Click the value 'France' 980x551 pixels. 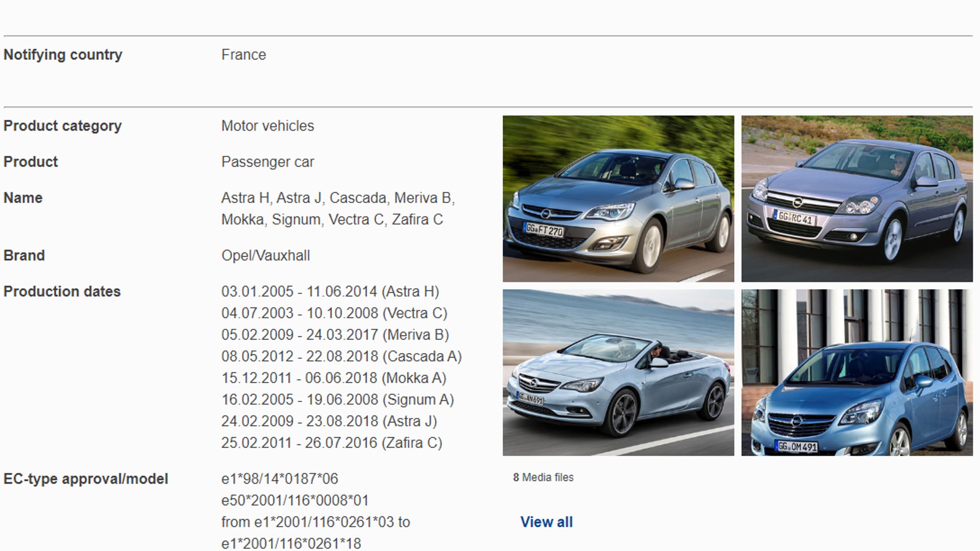(x=243, y=54)
